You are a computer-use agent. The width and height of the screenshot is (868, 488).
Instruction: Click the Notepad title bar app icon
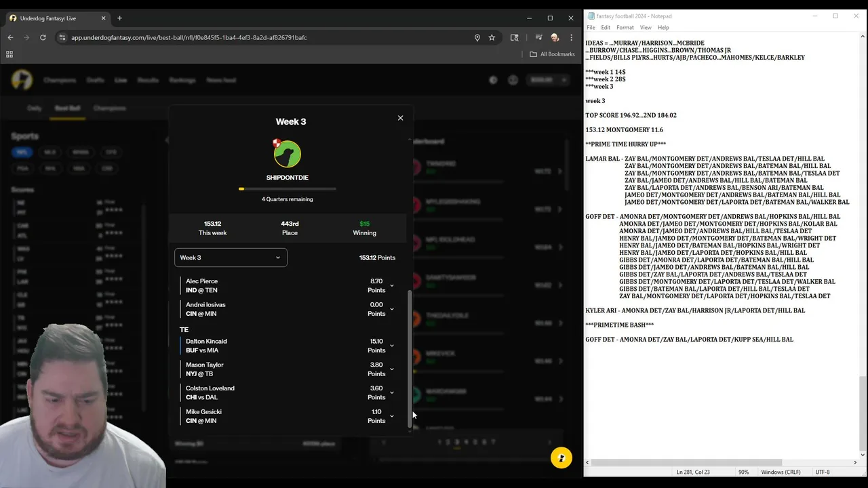[591, 16]
